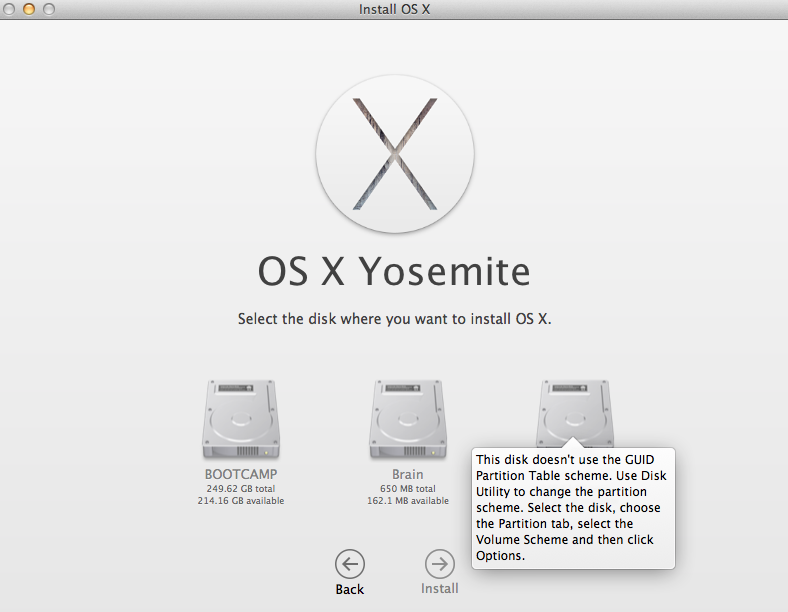788x612 pixels.
Task: Click the window zoom button
Action: coord(49,9)
